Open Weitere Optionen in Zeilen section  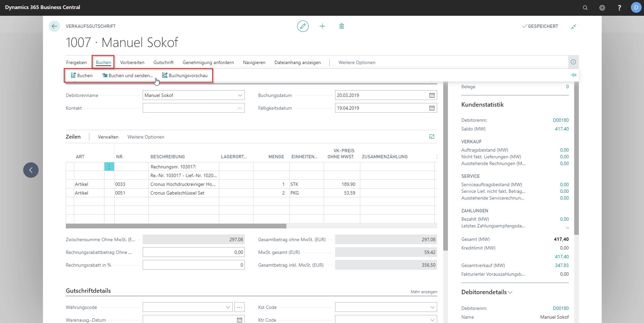pyautogui.click(x=146, y=137)
